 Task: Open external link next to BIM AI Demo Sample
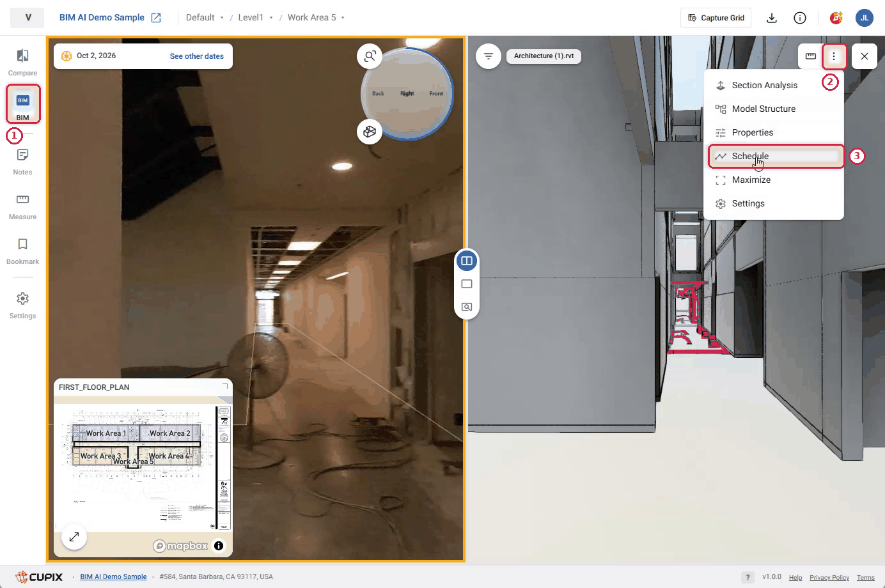tap(156, 18)
